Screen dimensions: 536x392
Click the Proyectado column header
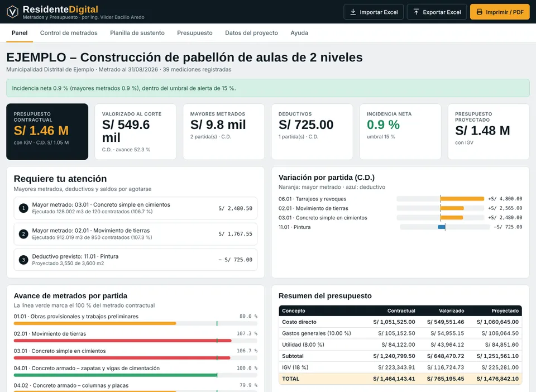(505, 310)
